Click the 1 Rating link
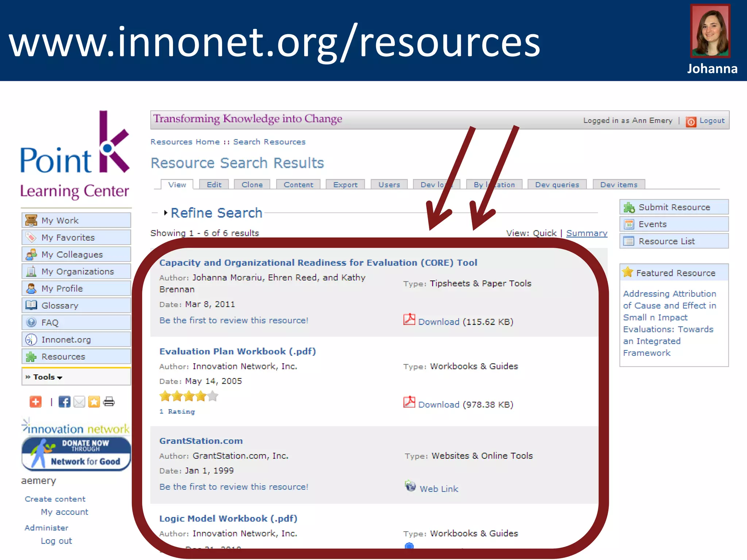Viewport: 747px width, 560px height. [177, 412]
